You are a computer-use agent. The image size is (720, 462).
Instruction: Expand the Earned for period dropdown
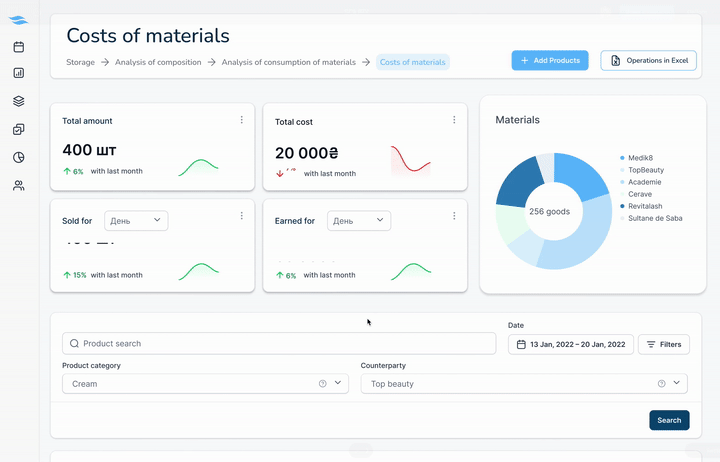(358, 220)
